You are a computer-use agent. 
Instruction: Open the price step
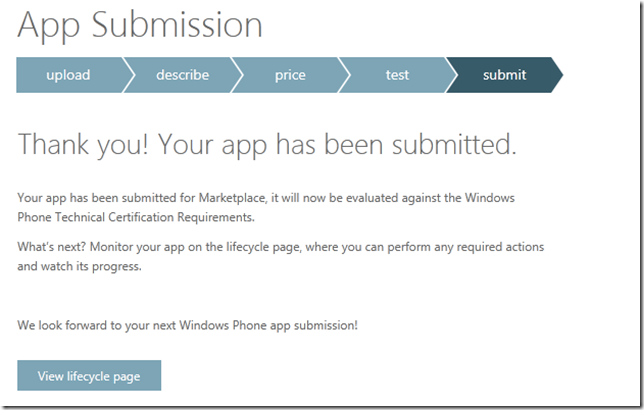tap(290, 75)
